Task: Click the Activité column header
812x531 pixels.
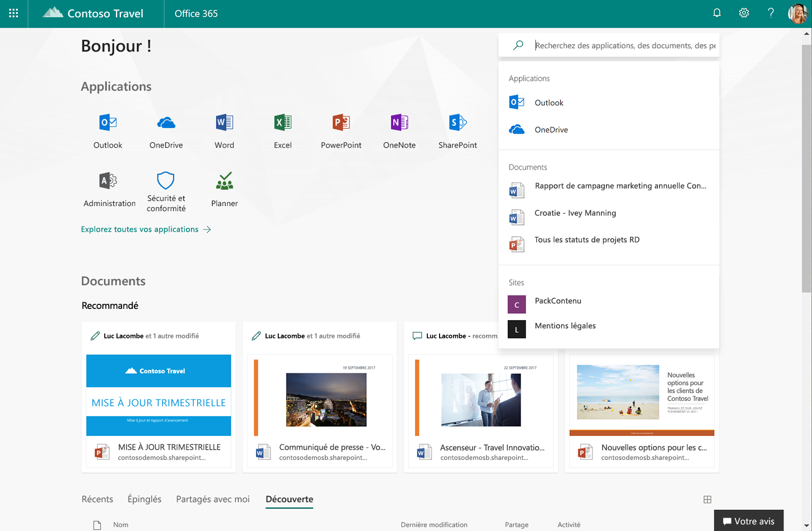Action: (569, 525)
